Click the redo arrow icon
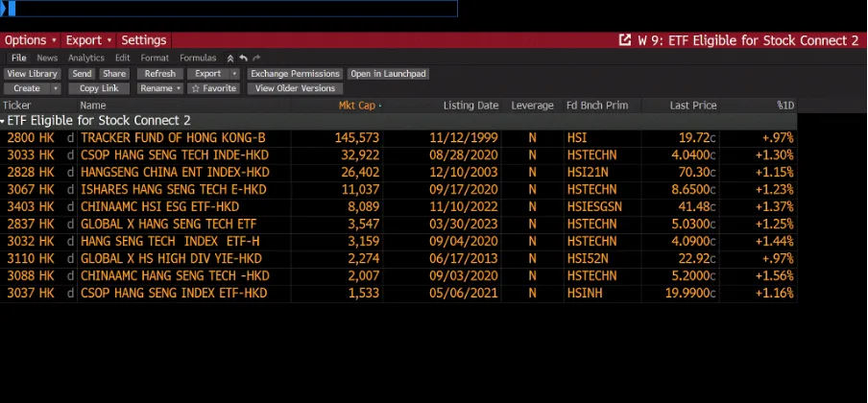 coord(256,59)
